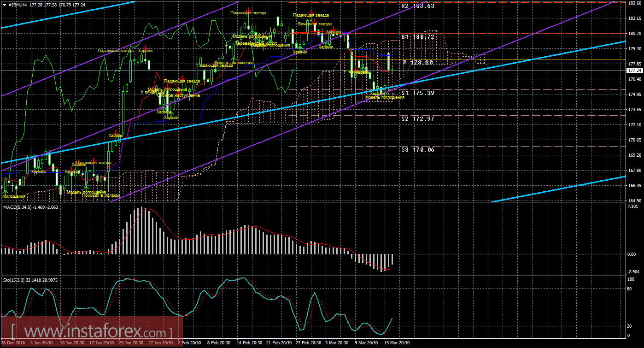This screenshot has height=348, width=644.
Task: Click the 176.40 price axis value
Action: click(x=635, y=79)
